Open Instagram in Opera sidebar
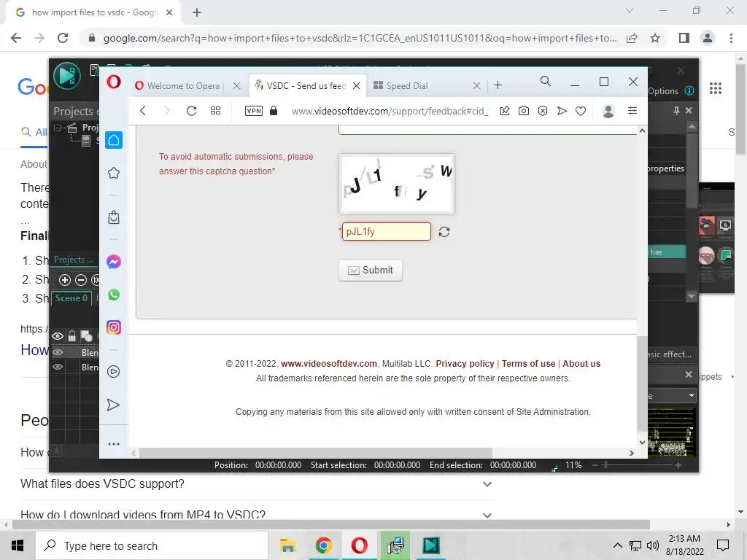 [x=113, y=327]
